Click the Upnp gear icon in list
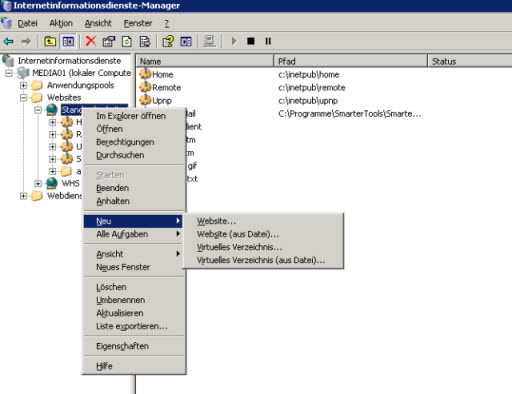This screenshot has height=394, width=512. click(x=145, y=100)
